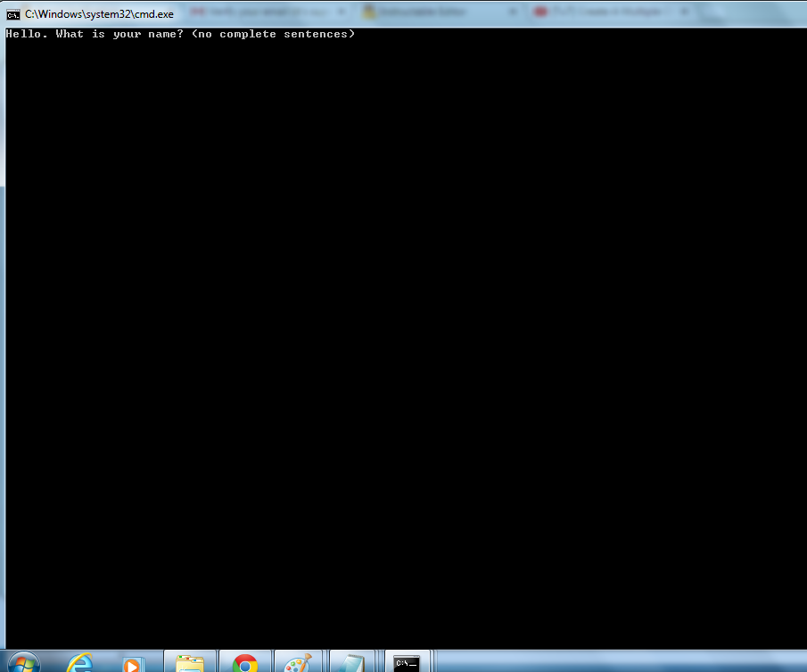Viewport: 807px width, 672px height.
Task: Open the Windows Start button
Action: point(24,663)
